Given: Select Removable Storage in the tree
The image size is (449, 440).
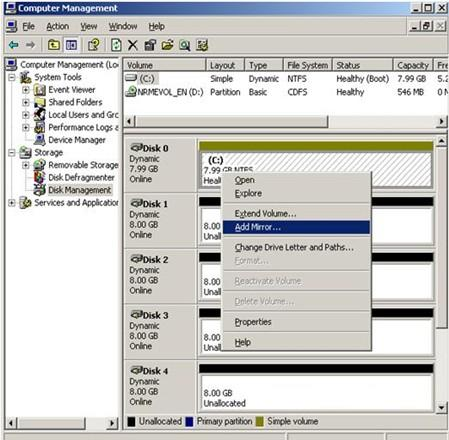Looking at the screenshot, I should 83,165.
